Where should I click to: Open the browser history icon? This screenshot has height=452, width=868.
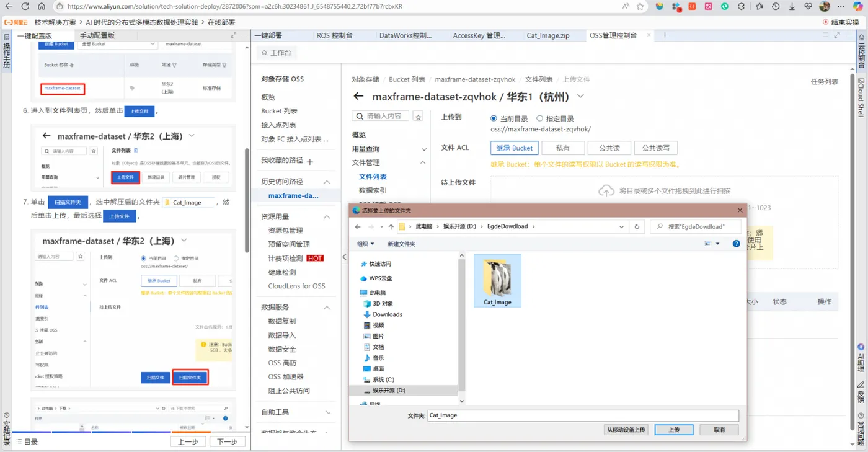[776, 6]
